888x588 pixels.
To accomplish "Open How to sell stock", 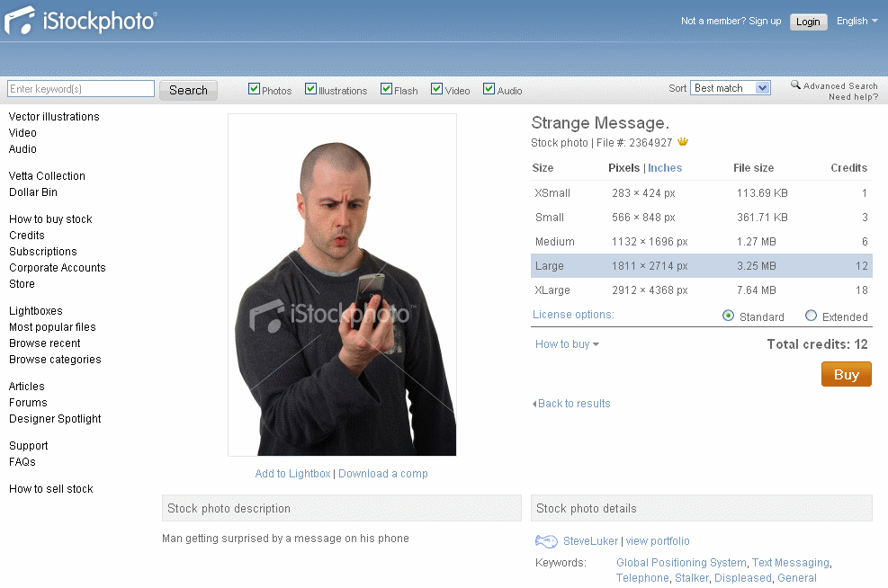I will pos(51,489).
